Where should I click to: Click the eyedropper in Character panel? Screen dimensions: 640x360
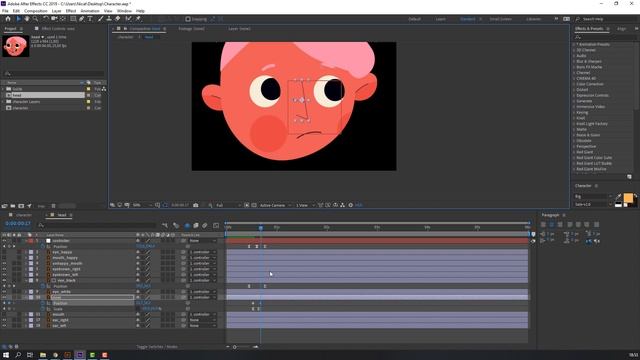(x=619, y=197)
